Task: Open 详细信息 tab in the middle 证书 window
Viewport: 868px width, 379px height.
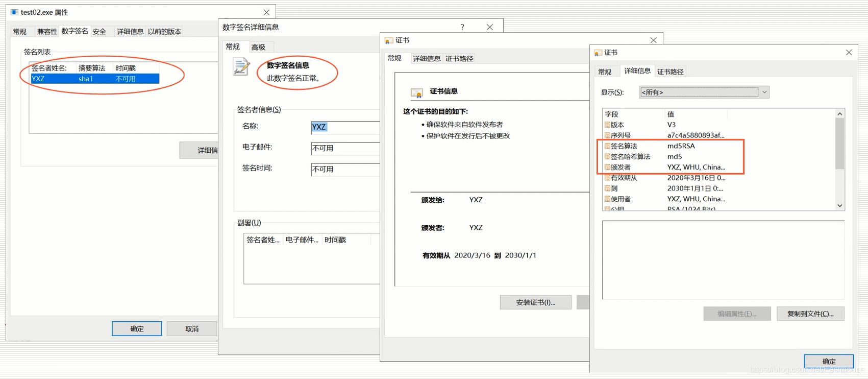Action: (x=427, y=59)
